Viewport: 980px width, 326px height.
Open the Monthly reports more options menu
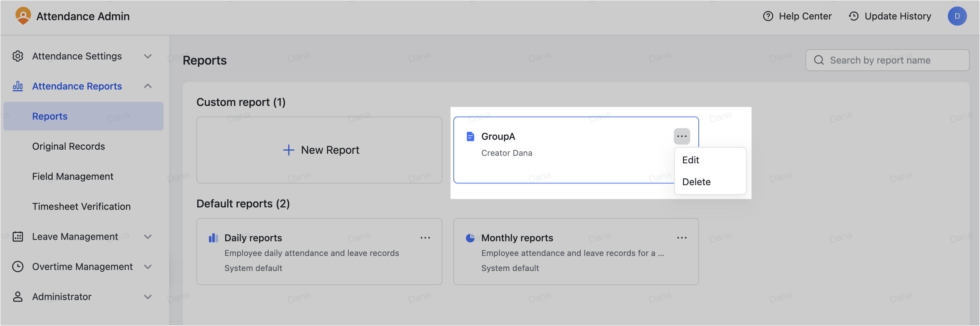[x=682, y=237]
